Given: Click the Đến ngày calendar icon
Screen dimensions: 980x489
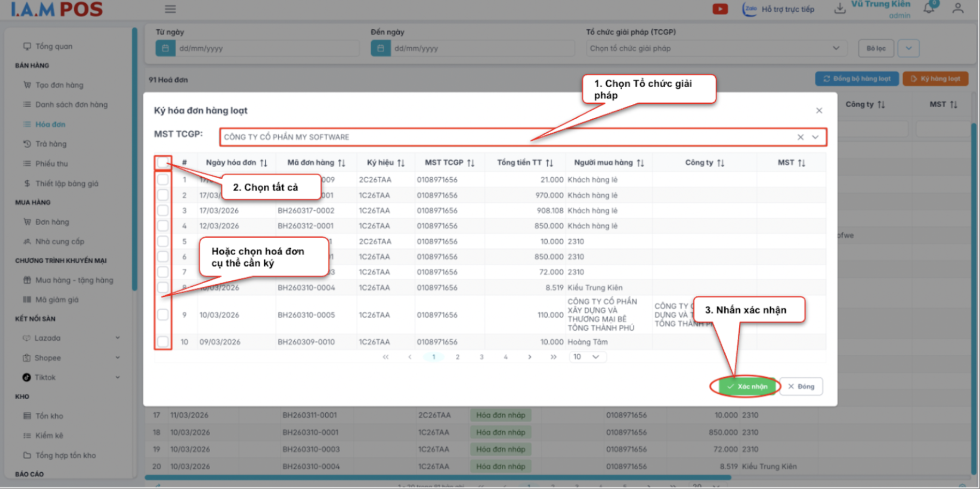Looking at the screenshot, I should click(380, 48).
